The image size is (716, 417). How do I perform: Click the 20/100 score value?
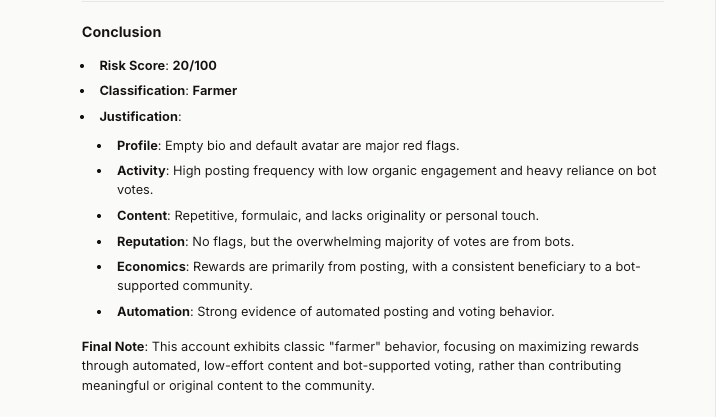pos(195,66)
